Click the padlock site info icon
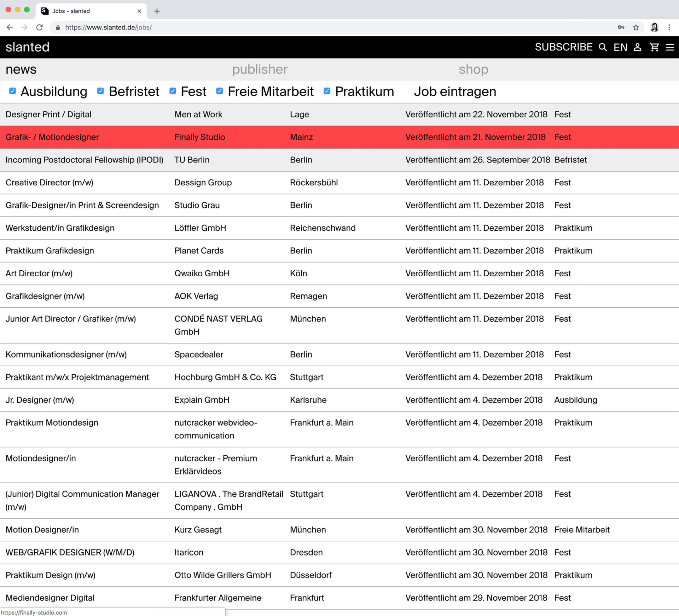The width and height of the screenshot is (679, 616). [58, 28]
